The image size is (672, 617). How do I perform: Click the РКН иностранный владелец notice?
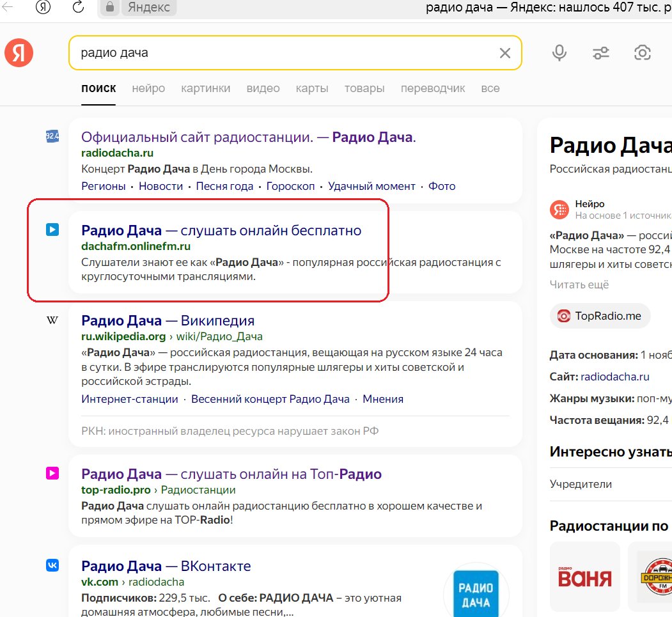(x=230, y=432)
